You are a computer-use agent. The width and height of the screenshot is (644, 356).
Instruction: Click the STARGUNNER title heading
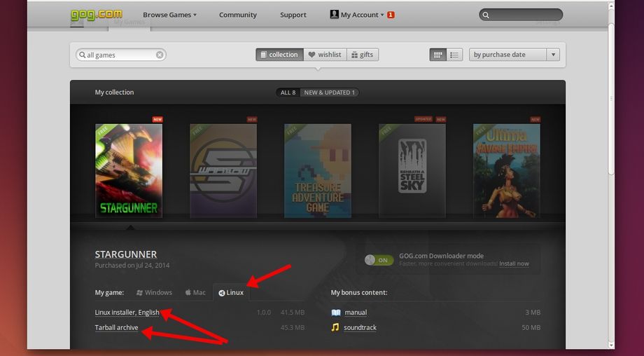[x=126, y=254]
